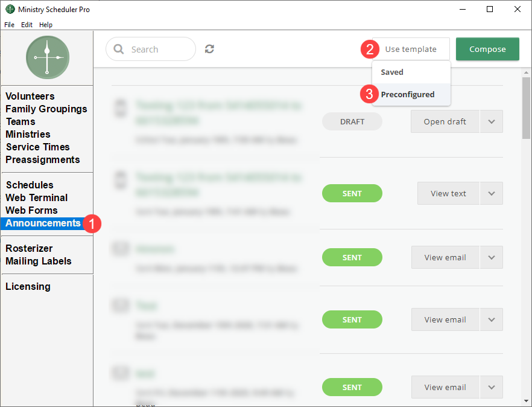The height and width of the screenshot is (407, 532).
Task: Open the Use template dropdown
Action: [411, 50]
